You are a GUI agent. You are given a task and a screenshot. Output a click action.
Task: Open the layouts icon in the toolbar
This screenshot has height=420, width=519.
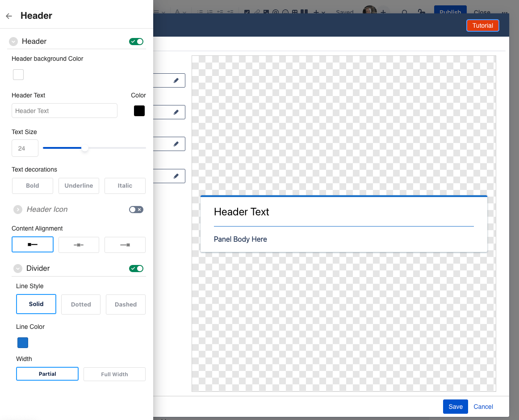pos(303,12)
